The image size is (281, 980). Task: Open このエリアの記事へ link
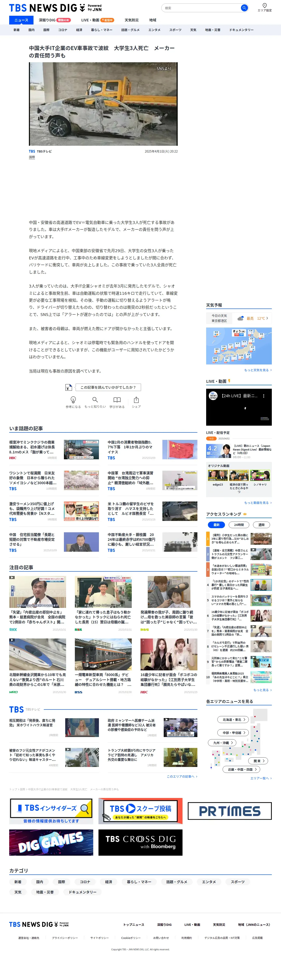182,777
